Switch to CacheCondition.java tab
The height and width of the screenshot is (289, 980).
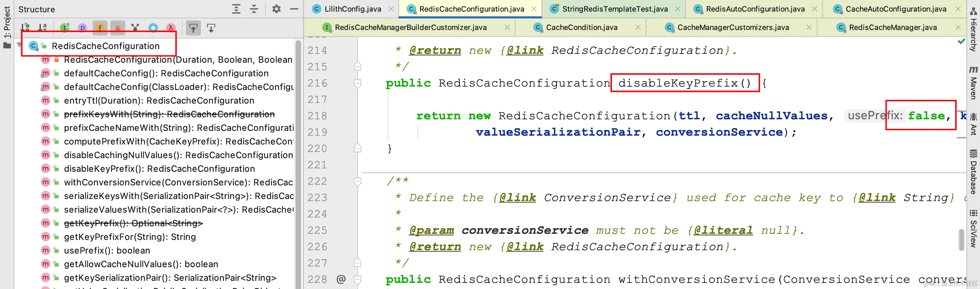click(581, 27)
